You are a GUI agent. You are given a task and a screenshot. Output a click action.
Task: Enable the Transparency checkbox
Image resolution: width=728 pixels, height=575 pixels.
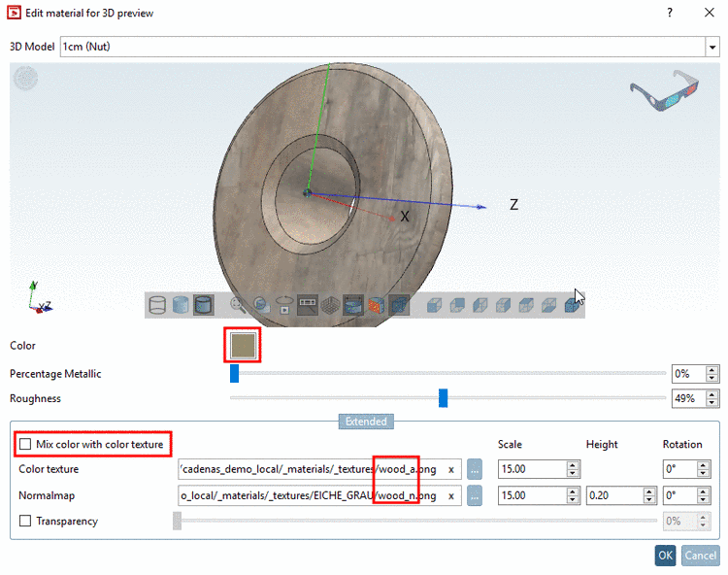pyautogui.click(x=25, y=521)
